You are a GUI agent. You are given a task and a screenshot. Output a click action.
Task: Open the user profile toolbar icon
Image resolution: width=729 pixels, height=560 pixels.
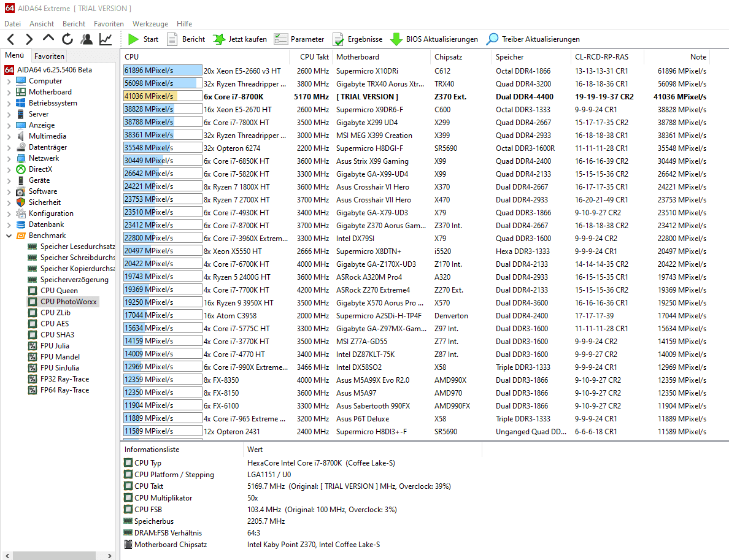[87, 39]
